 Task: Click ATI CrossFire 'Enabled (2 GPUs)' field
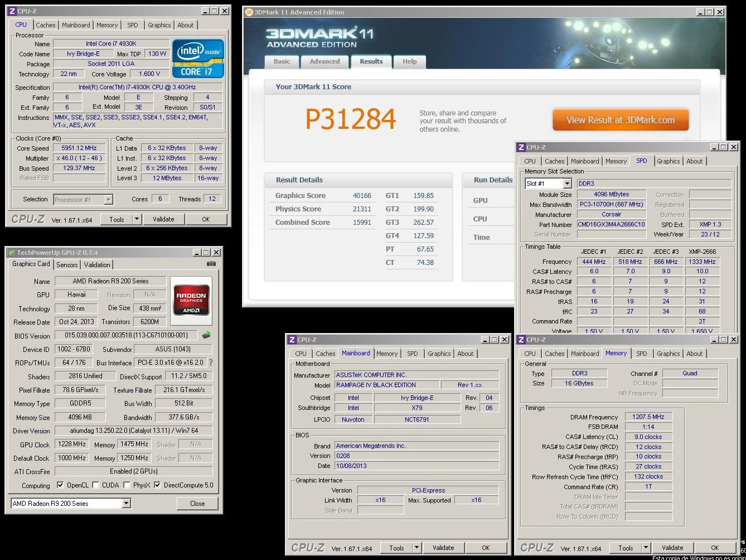134,471
